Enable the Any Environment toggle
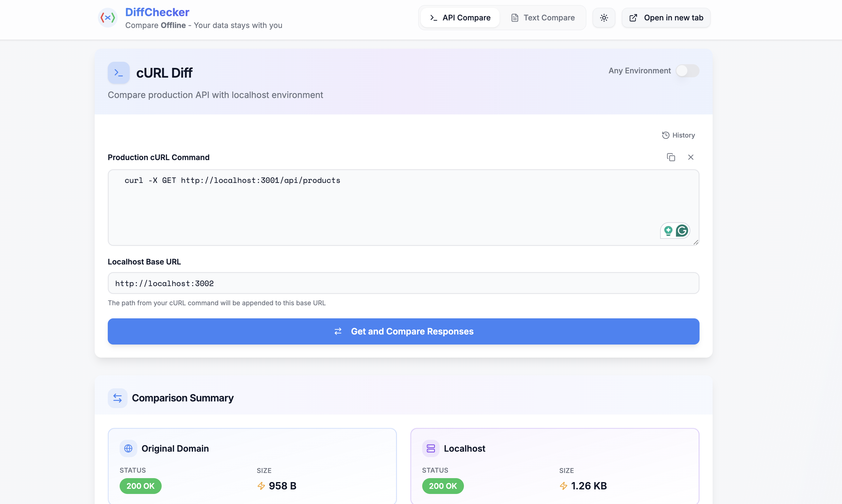 pyautogui.click(x=687, y=71)
